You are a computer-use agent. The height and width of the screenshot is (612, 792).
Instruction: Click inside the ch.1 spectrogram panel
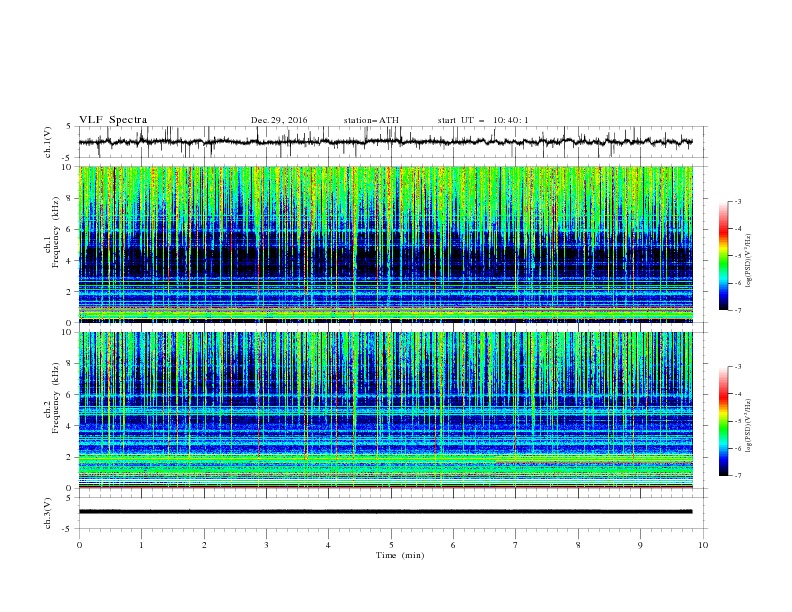click(386, 244)
